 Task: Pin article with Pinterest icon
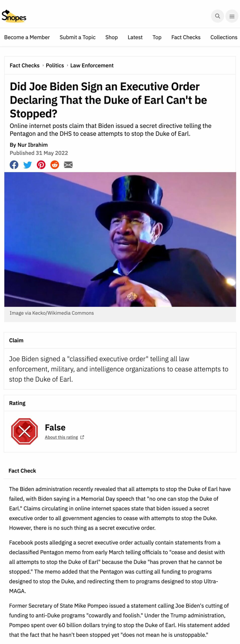tap(41, 165)
